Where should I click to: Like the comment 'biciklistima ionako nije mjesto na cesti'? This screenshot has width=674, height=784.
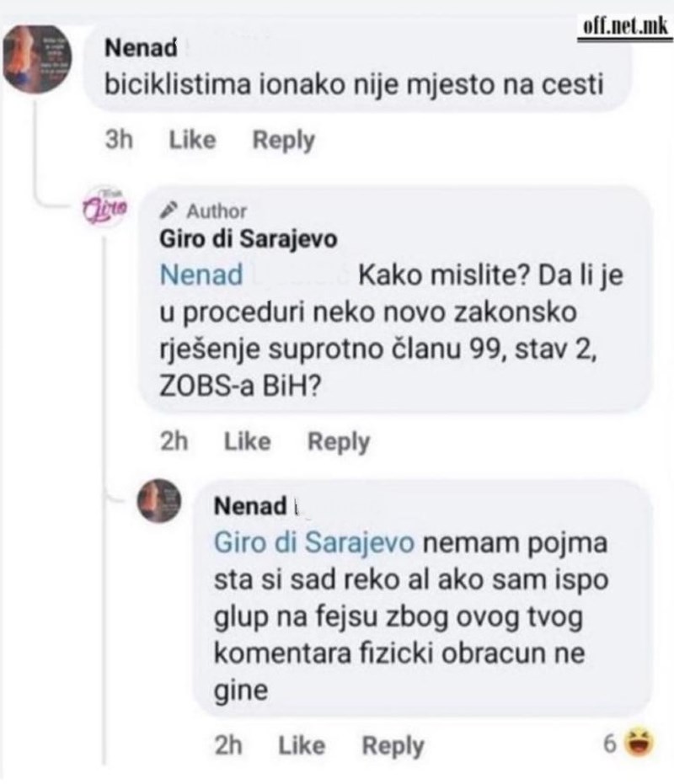pyautogui.click(x=192, y=140)
